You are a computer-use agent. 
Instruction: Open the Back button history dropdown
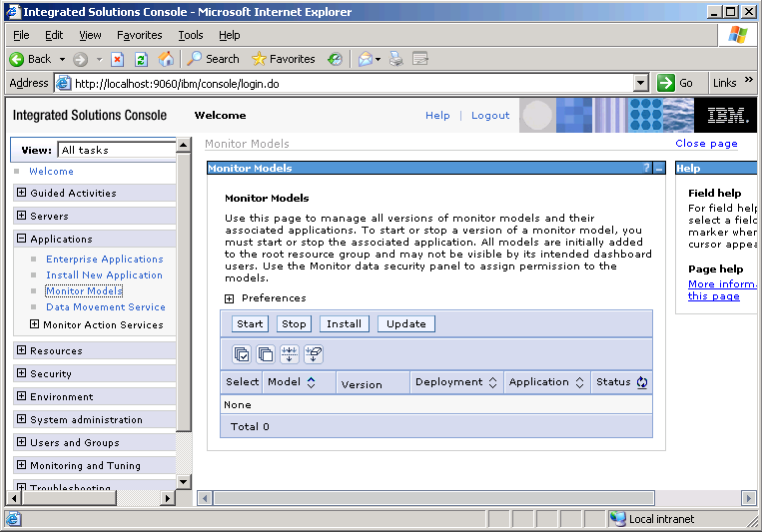tap(62, 59)
